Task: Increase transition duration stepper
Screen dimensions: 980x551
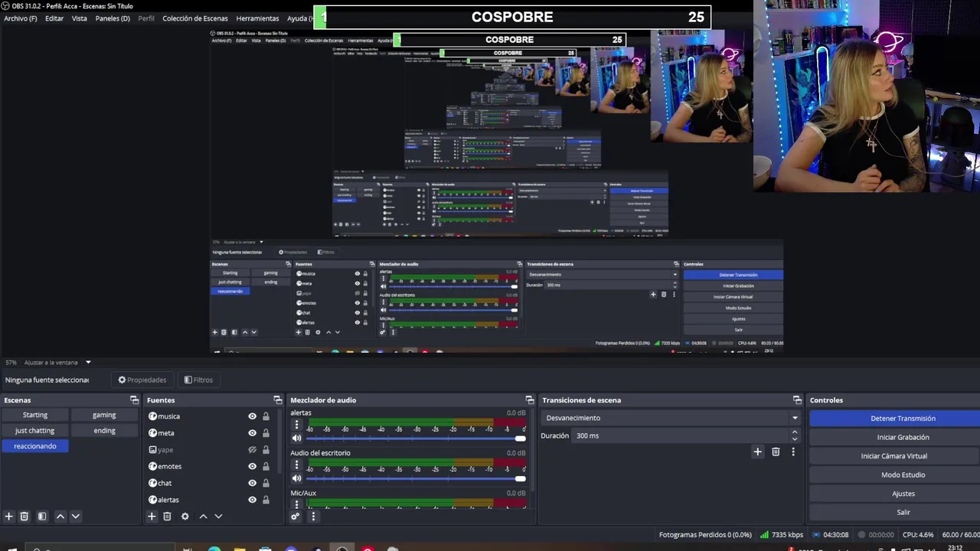Action: click(x=795, y=432)
